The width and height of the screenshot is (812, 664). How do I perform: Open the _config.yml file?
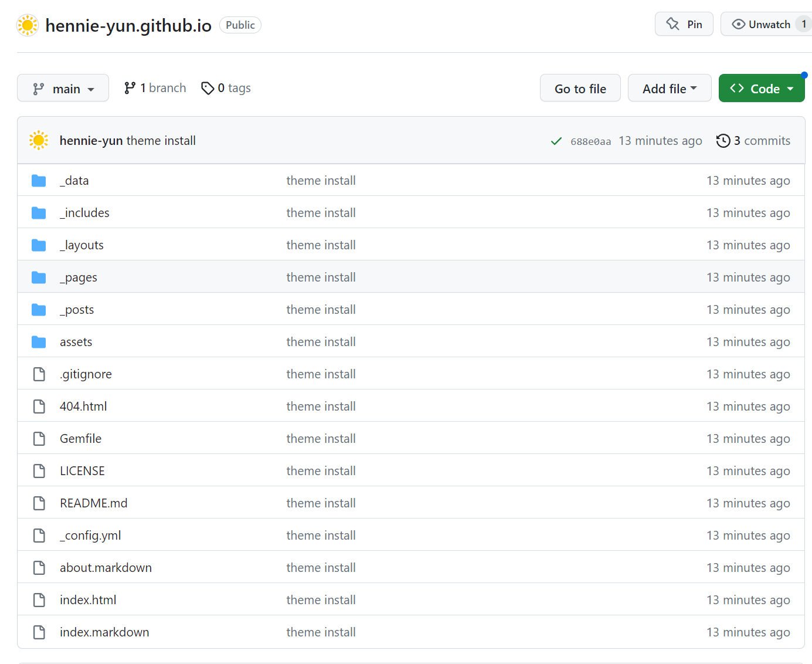coord(90,536)
